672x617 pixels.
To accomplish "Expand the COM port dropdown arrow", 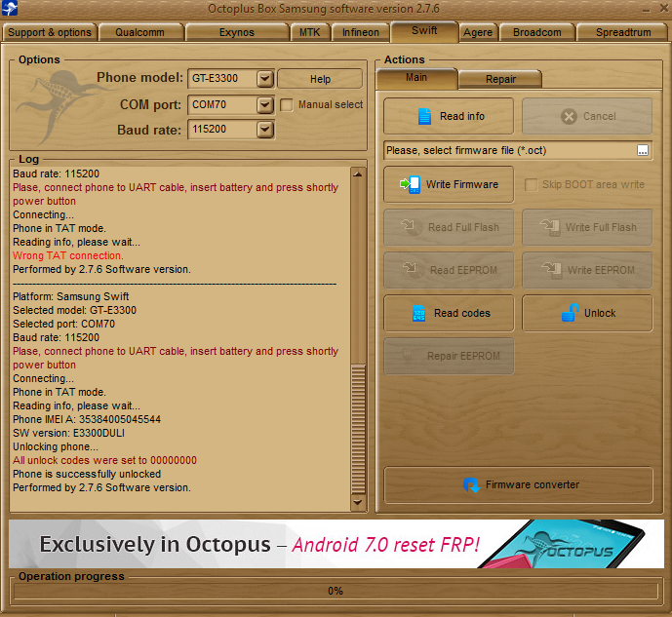I will click(x=265, y=105).
